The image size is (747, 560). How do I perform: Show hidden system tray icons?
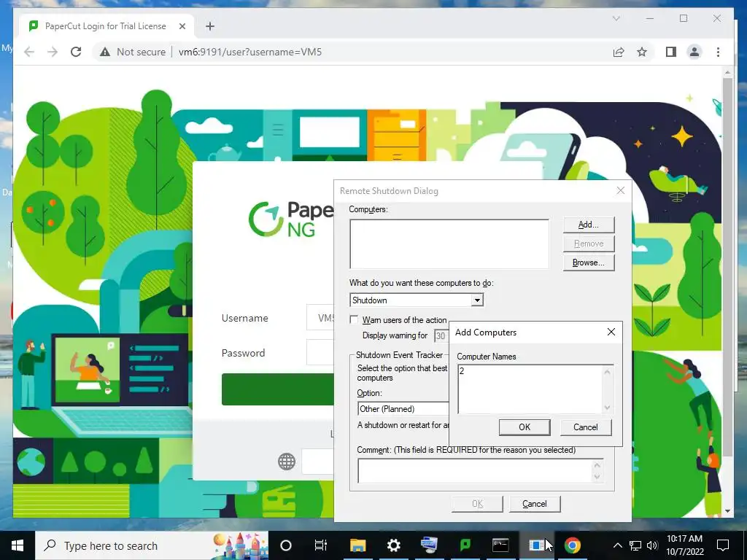click(x=617, y=545)
